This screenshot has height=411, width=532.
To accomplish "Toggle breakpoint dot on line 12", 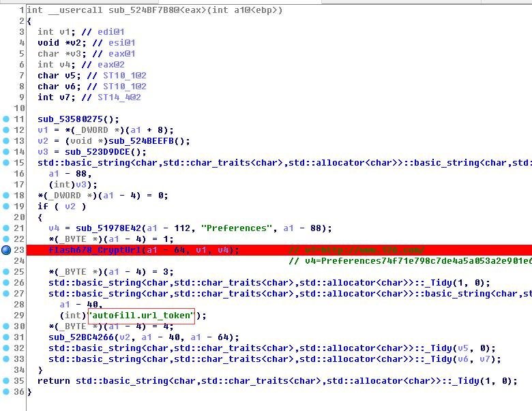I will (6, 130).
